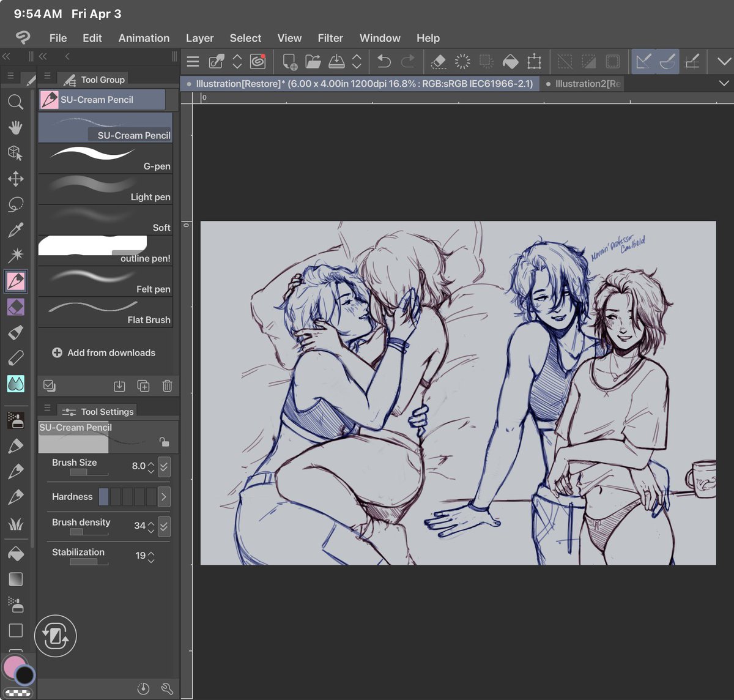Expand the command bar overflow chevron
The width and height of the screenshot is (734, 700).
point(724,61)
